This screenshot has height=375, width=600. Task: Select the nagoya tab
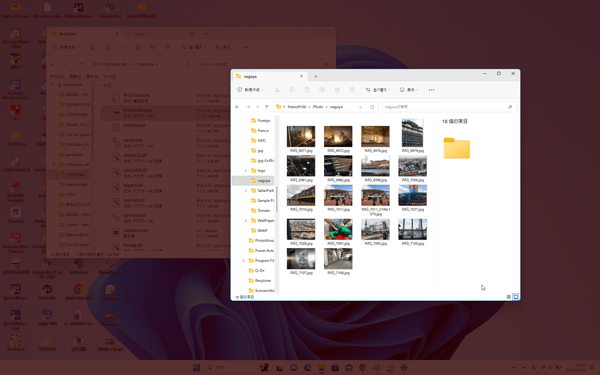pos(269,76)
